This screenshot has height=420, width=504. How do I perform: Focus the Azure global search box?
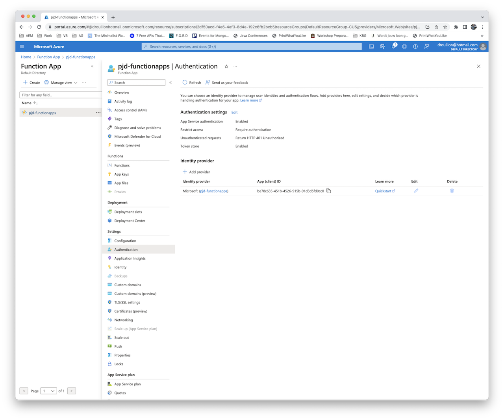tap(252, 46)
